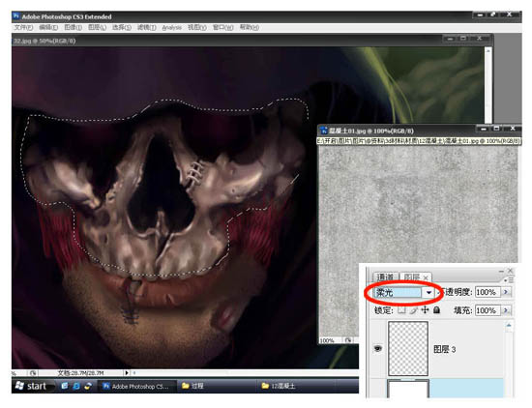Open the 编辑(E) Edit menu
The height and width of the screenshot is (408, 532).
pyautogui.click(x=47, y=27)
